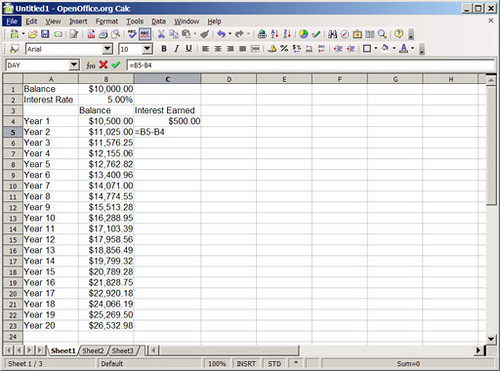Expand the Font Name dropdown
500x371 pixels.
point(107,49)
